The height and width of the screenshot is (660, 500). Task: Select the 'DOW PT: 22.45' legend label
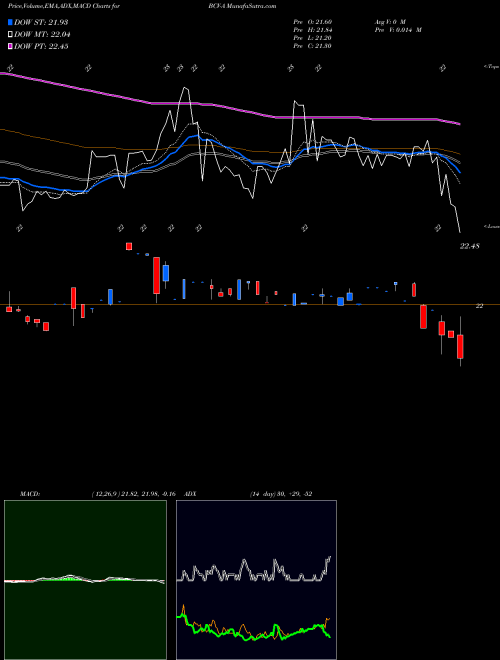pos(41,46)
